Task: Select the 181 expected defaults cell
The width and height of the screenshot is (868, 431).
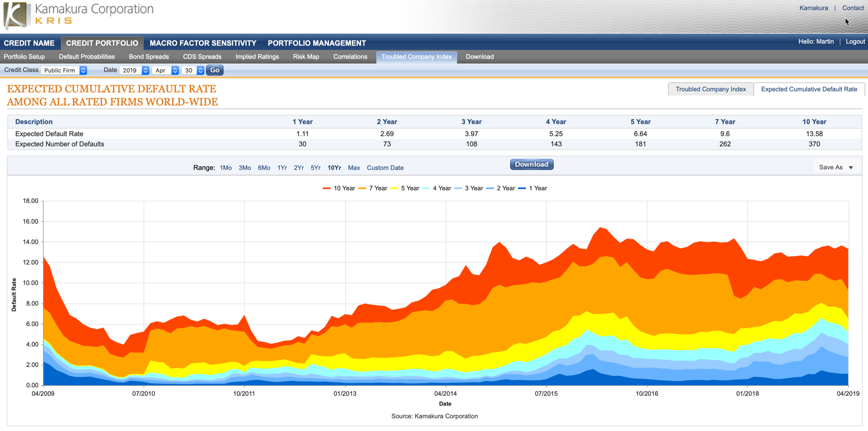Action: (640, 144)
